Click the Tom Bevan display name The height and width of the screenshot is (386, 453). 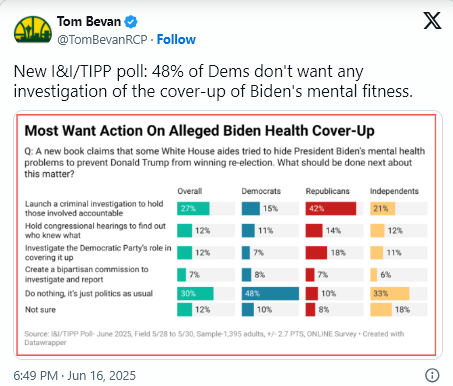click(x=89, y=22)
